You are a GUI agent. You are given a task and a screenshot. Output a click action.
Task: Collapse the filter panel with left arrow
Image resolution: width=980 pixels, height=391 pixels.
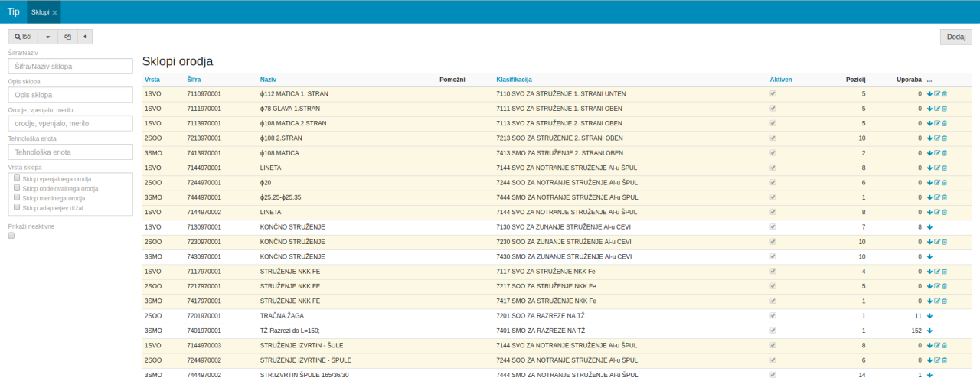tap(84, 36)
